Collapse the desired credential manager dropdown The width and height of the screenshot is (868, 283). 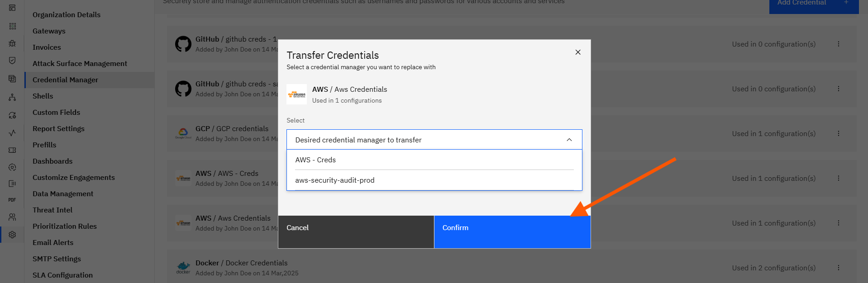(569, 140)
